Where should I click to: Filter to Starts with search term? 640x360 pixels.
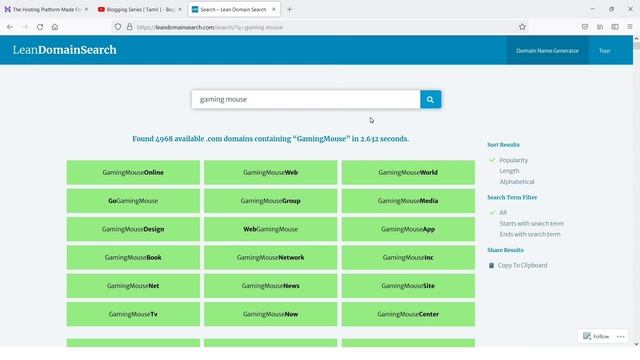point(531,223)
